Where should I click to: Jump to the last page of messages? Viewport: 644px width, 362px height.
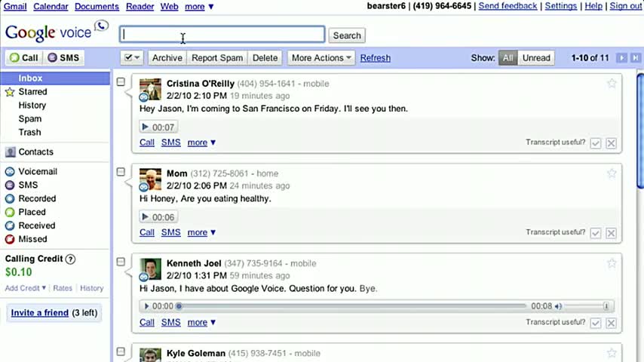tap(635, 58)
